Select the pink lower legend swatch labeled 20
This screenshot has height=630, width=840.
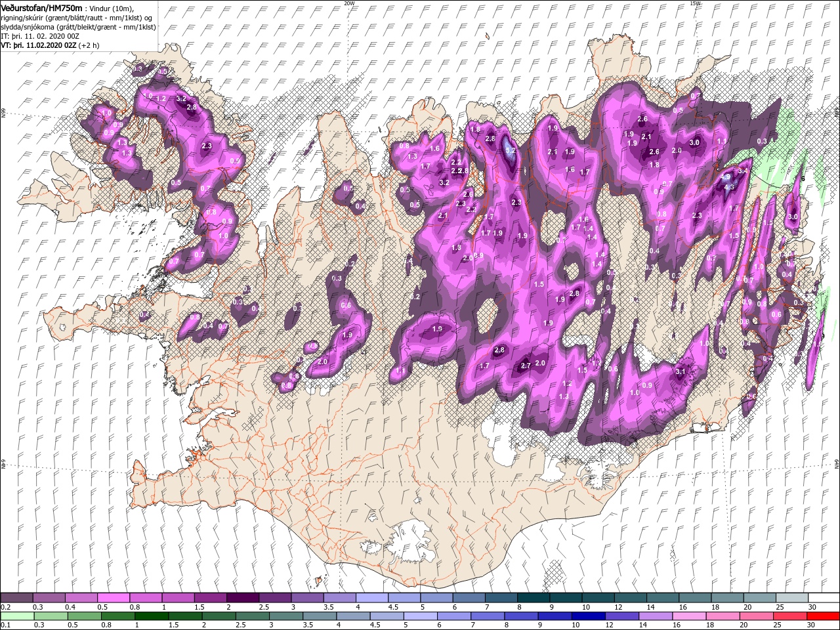[756, 616]
